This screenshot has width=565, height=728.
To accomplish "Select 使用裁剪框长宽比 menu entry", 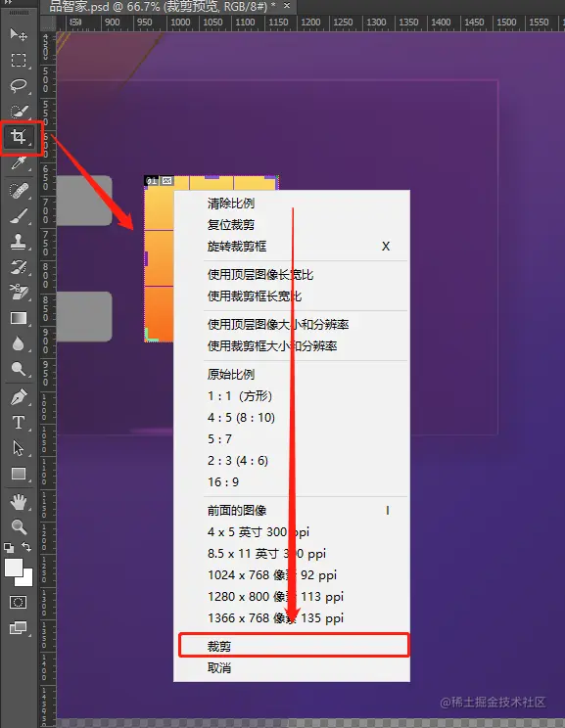I will (x=292, y=296).
